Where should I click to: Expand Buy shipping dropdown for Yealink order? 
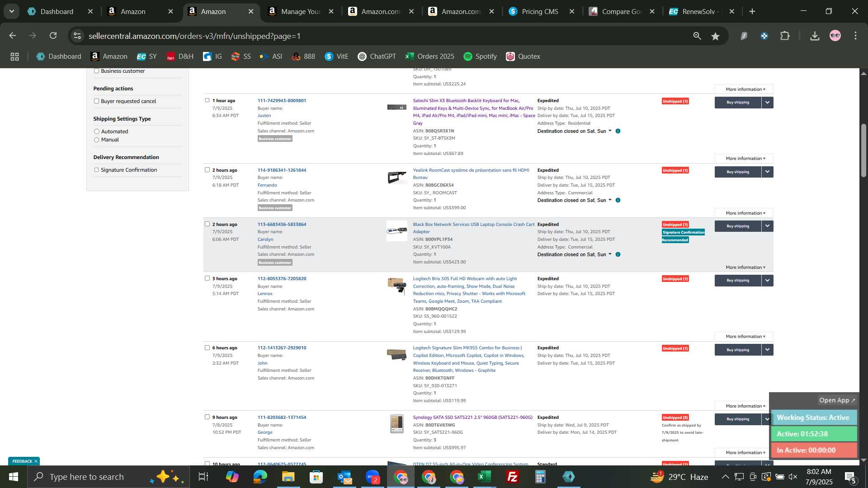coord(767,172)
